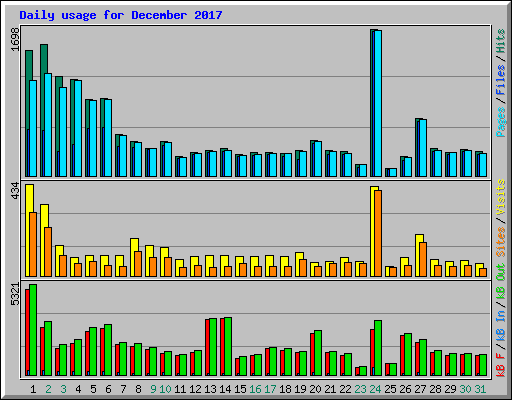Image resolution: width=512 pixels, height=400 pixels.
Task: Click day 8 on the x-axis
Action: [138, 389]
